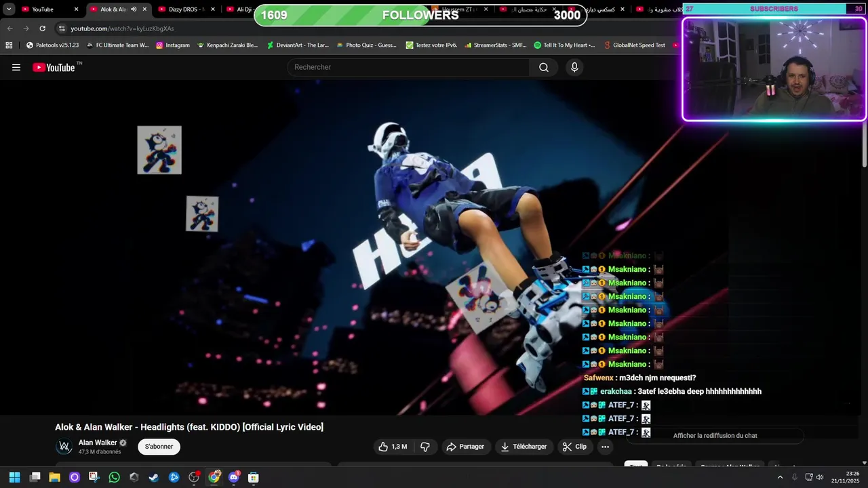Dislike the video with thumbs-down
868x488 pixels.
[x=425, y=447]
